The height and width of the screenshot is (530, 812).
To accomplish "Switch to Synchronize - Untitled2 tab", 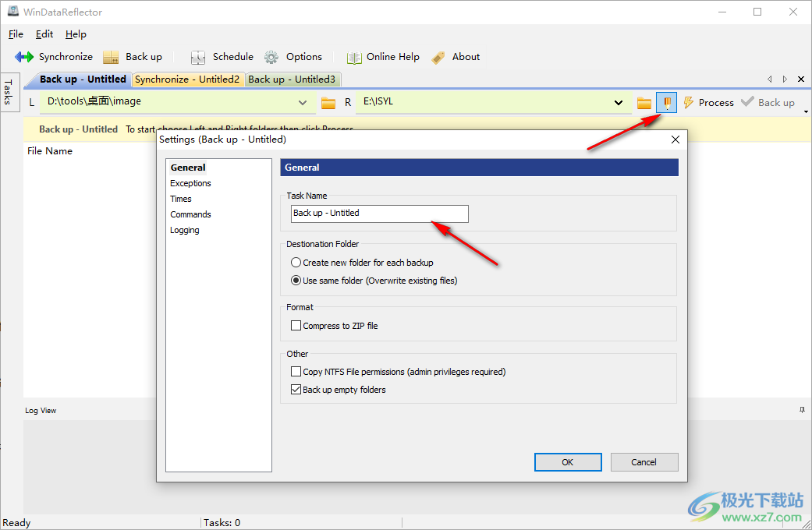I will pos(187,79).
